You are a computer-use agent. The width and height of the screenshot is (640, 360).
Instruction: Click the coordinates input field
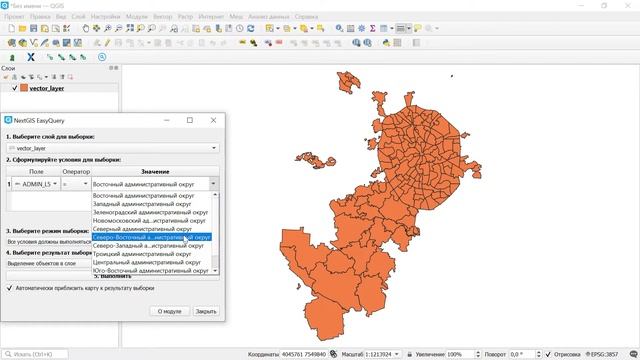click(304, 354)
